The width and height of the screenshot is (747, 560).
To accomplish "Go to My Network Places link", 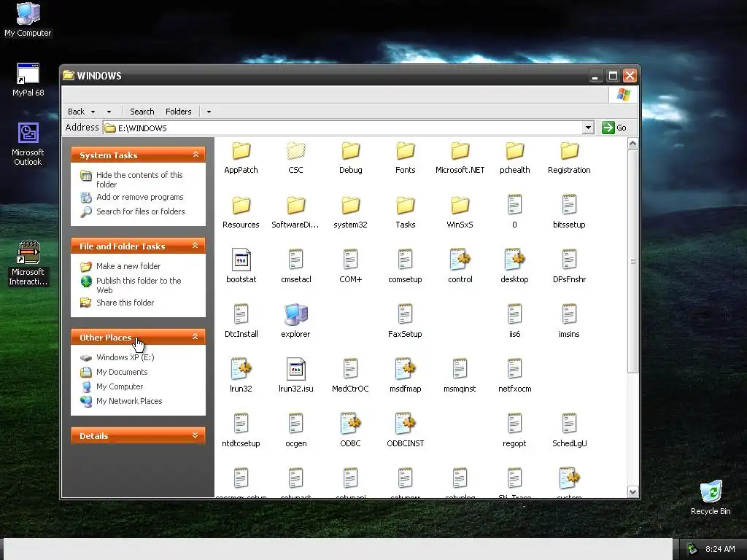I will click(x=129, y=402).
